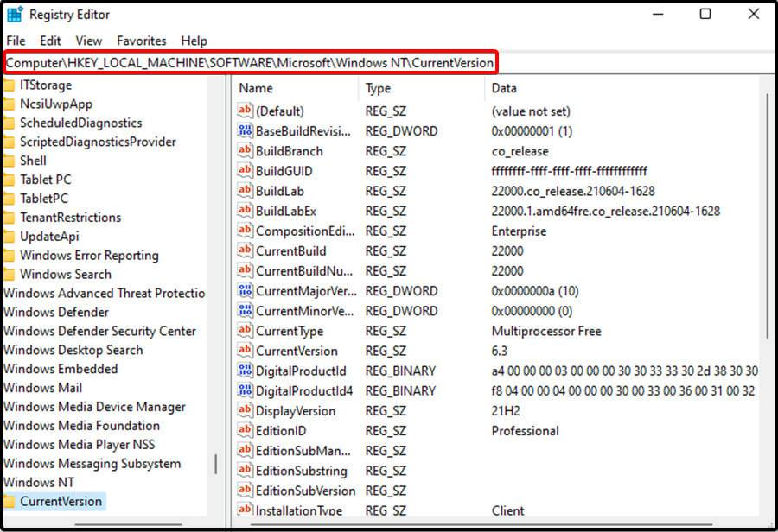Select the Windows Defender tree key
778x532 pixels.
click(56, 312)
